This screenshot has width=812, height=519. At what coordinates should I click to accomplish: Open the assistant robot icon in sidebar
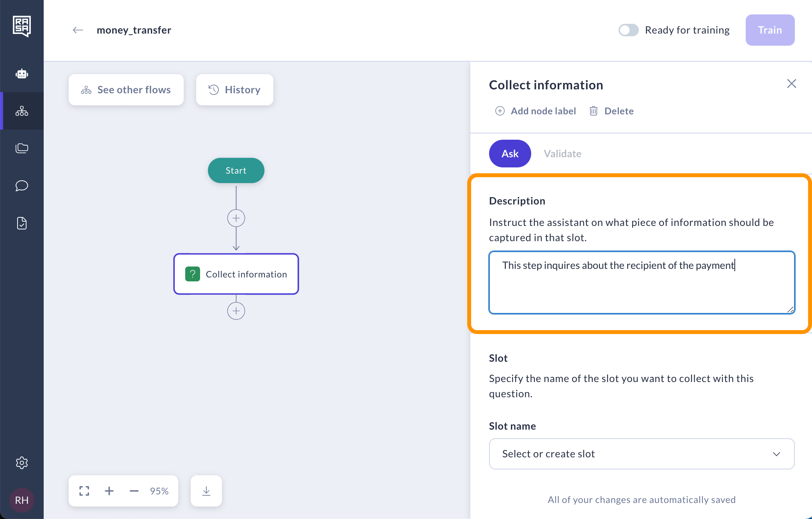coord(22,74)
